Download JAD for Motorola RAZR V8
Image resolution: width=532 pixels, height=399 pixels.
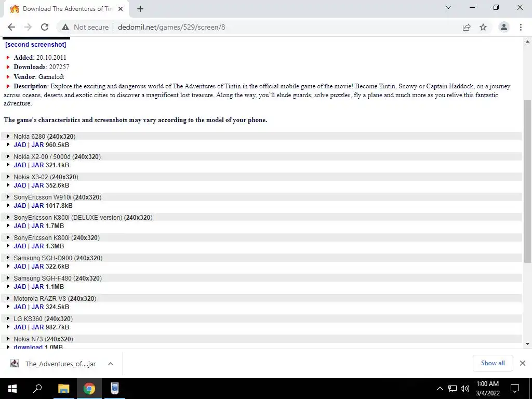tap(20, 307)
